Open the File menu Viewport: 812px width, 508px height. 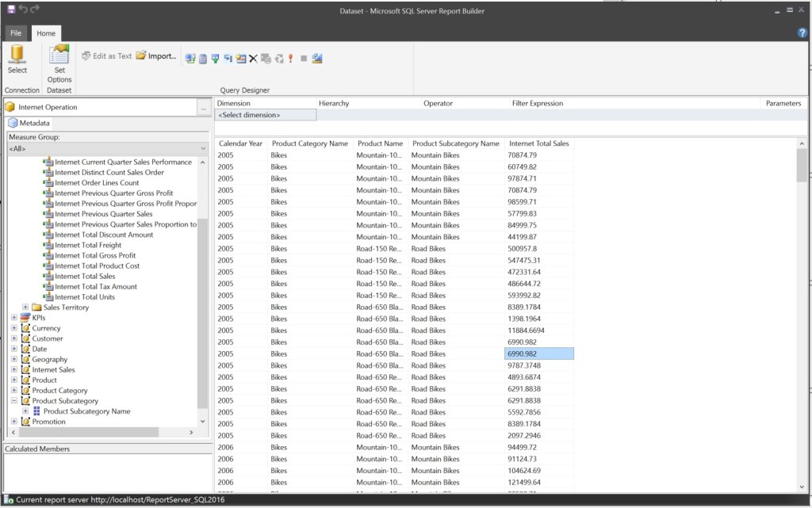coord(15,33)
